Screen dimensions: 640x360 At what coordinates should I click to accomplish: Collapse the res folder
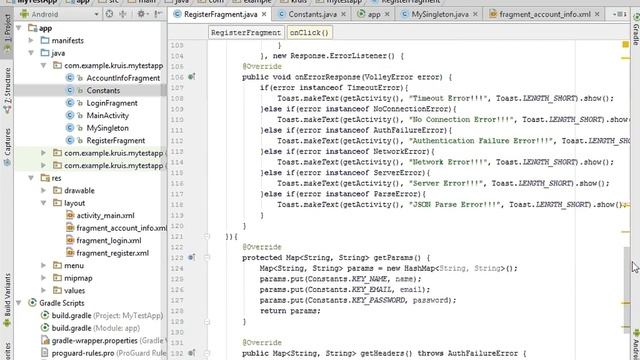(x=31, y=178)
